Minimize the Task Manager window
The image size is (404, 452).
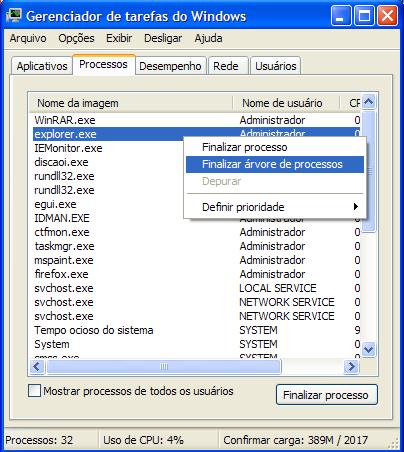(341, 16)
